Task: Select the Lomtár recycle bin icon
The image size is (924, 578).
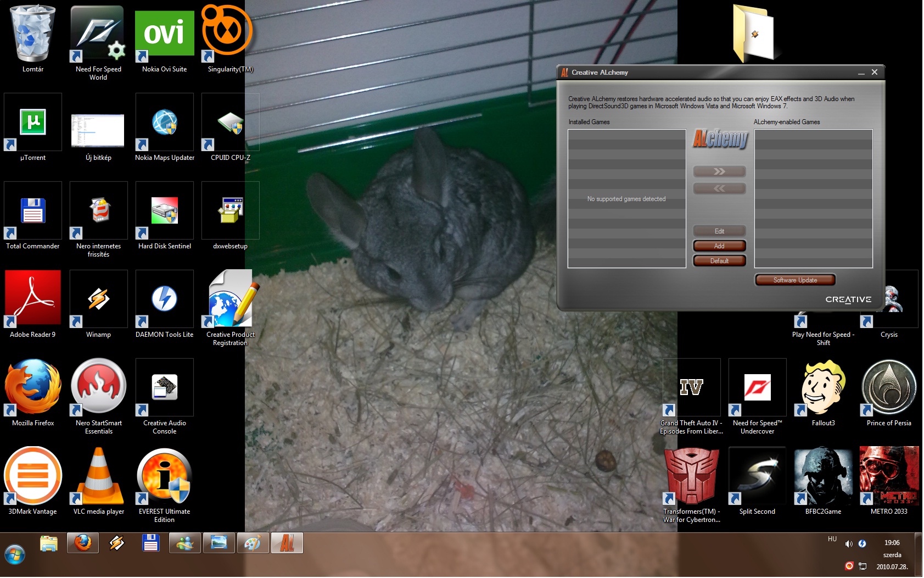Action: pyautogui.click(x=33, y=38)
